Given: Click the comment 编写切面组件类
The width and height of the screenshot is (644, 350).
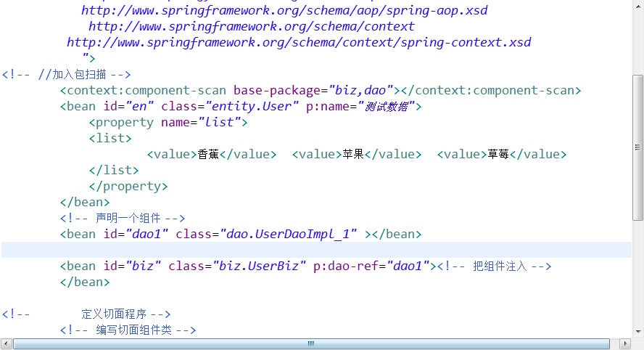Looking at the screenshot, I should [x=128, y=330].
